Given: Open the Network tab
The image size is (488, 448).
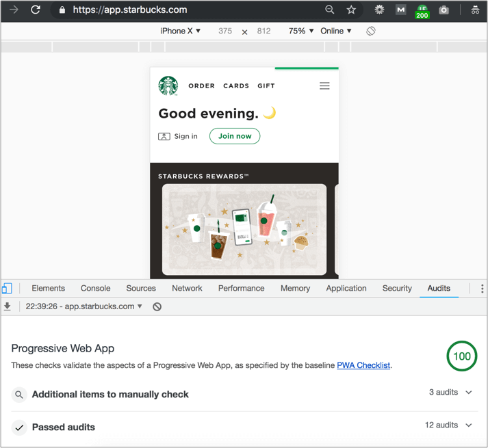Looking at the screenshot, I should (187, 289).
